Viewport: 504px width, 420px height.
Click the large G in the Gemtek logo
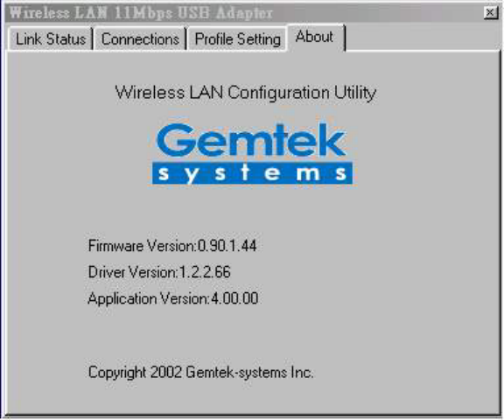tap(174, 140)
